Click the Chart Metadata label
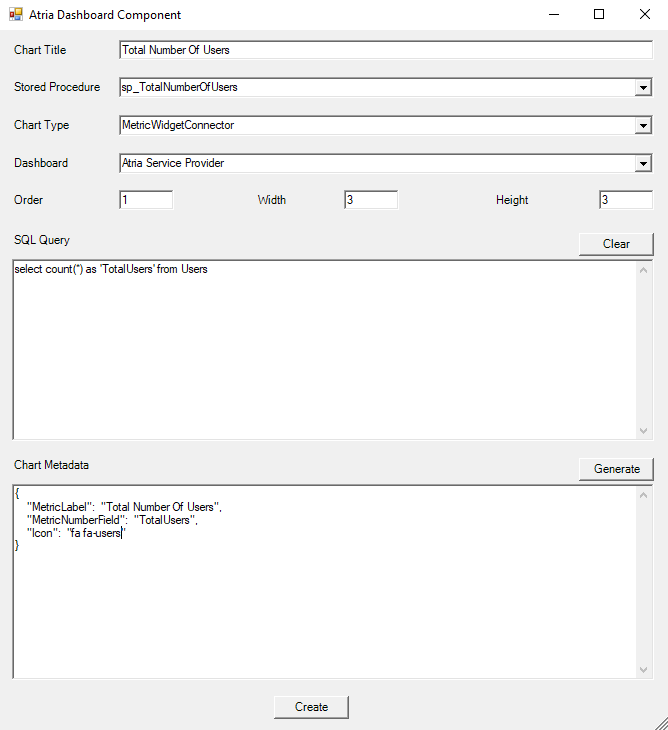This screenshot has height=730, width=668. pyautogui.click(x=51, y=465)
